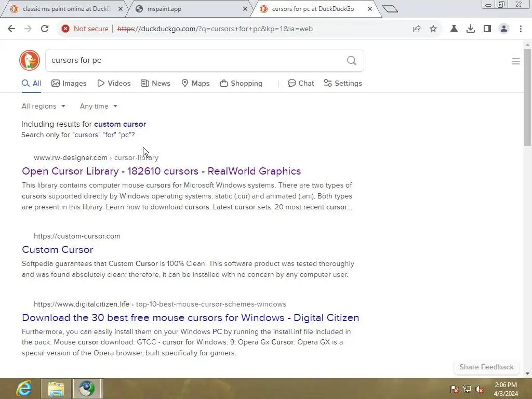Viewport: 532px width, 399px height.
Task: Open File Explorer from the taskbar
Action: tap(56, 389)
